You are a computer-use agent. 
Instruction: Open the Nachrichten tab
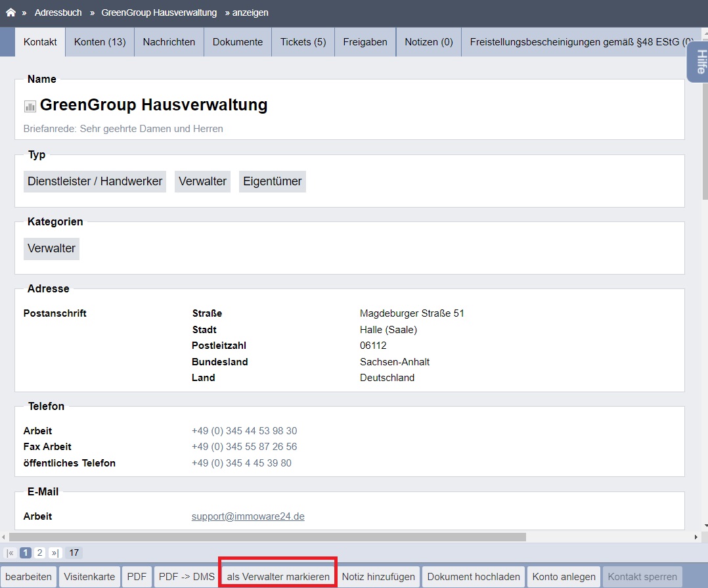click(169, 42)
